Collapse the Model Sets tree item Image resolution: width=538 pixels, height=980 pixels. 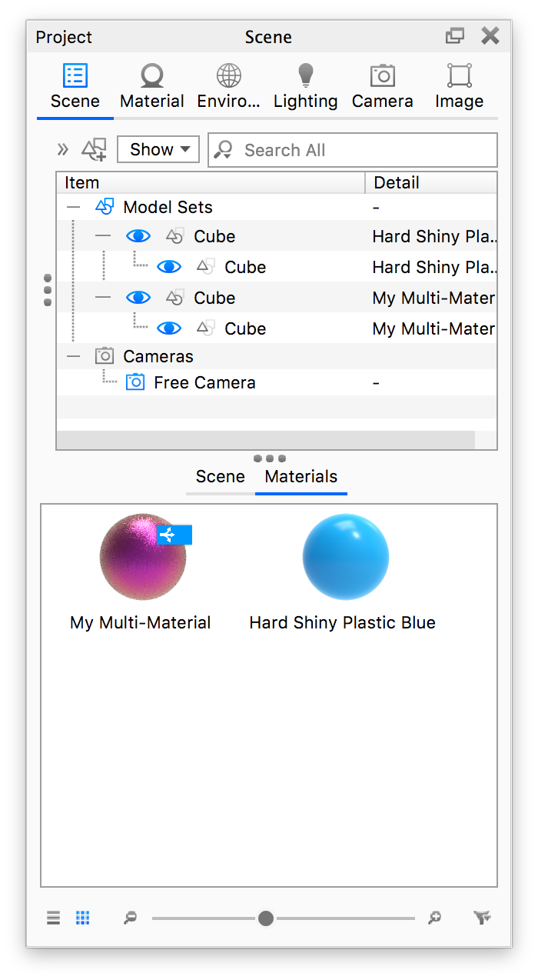(74, 206)
